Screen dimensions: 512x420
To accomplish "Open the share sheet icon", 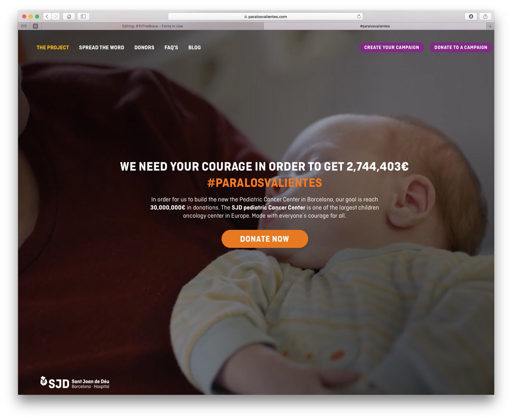I will pyautogui.click(x=485, y=16).
